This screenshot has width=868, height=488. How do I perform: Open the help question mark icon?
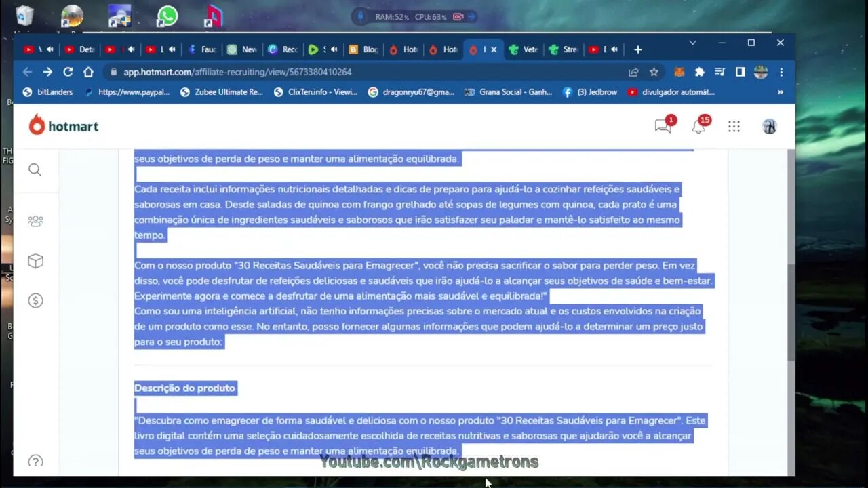[x=35, y=462]
